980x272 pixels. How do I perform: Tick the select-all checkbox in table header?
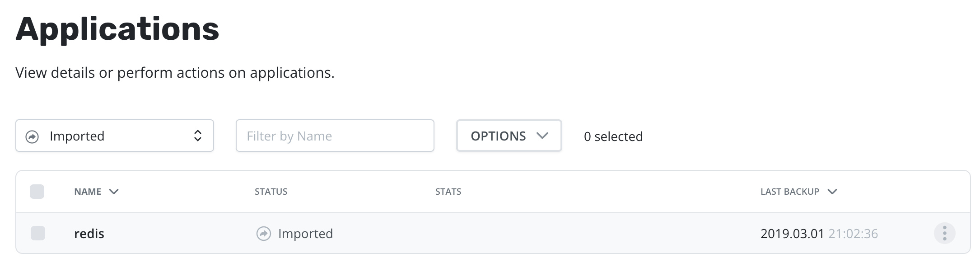pos(37,192)
